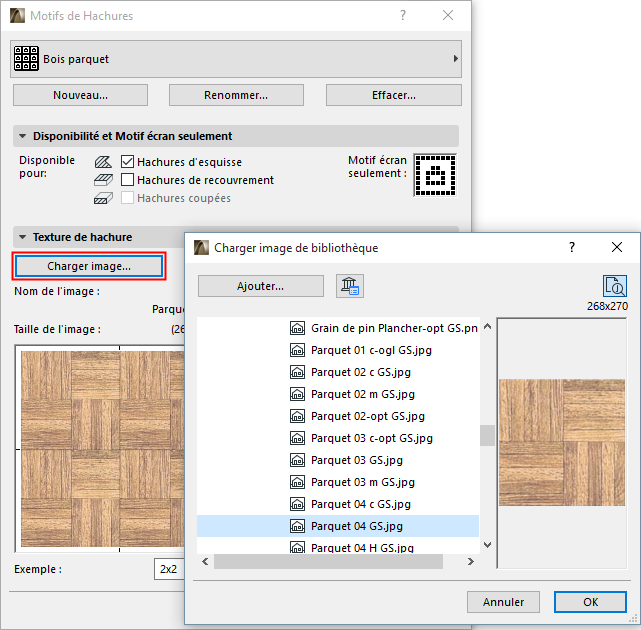This screenshot has height=630, width=641.
Task: Select Parquet 02 m GS.jpg
Action: 363,394
